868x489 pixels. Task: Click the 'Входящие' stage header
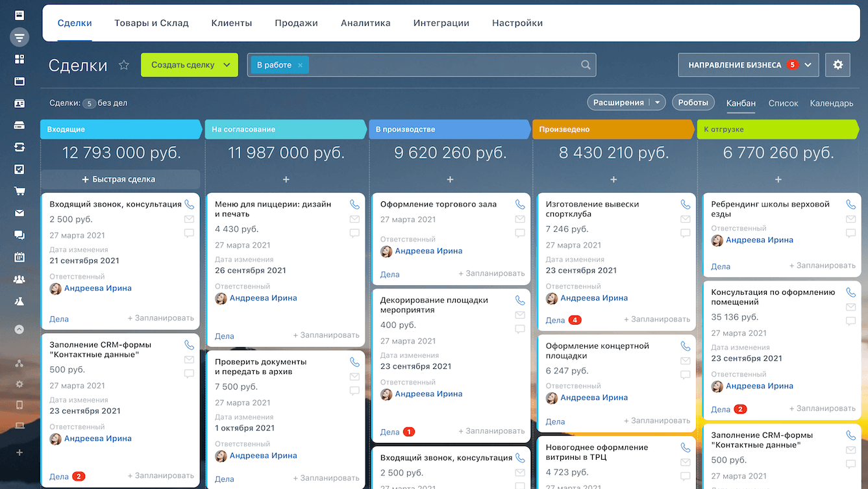(x=120, y=129)
